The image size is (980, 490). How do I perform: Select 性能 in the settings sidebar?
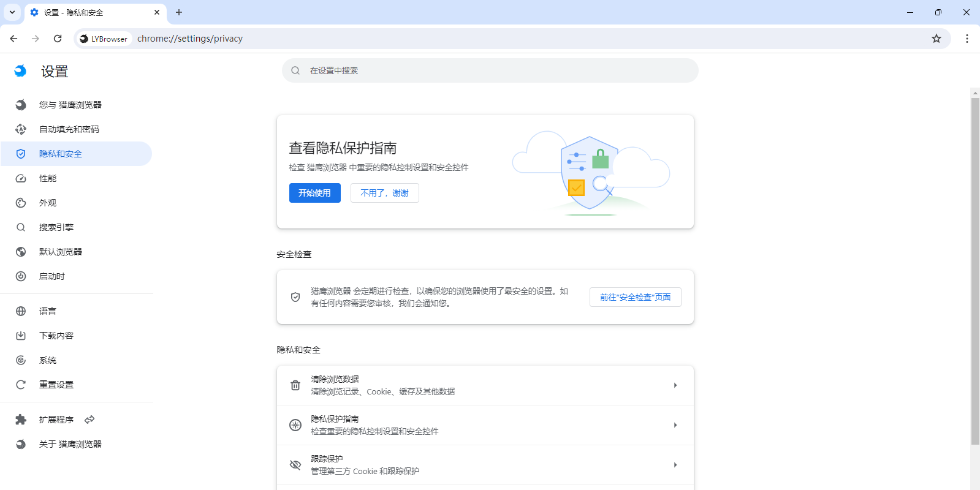(48, 178)
